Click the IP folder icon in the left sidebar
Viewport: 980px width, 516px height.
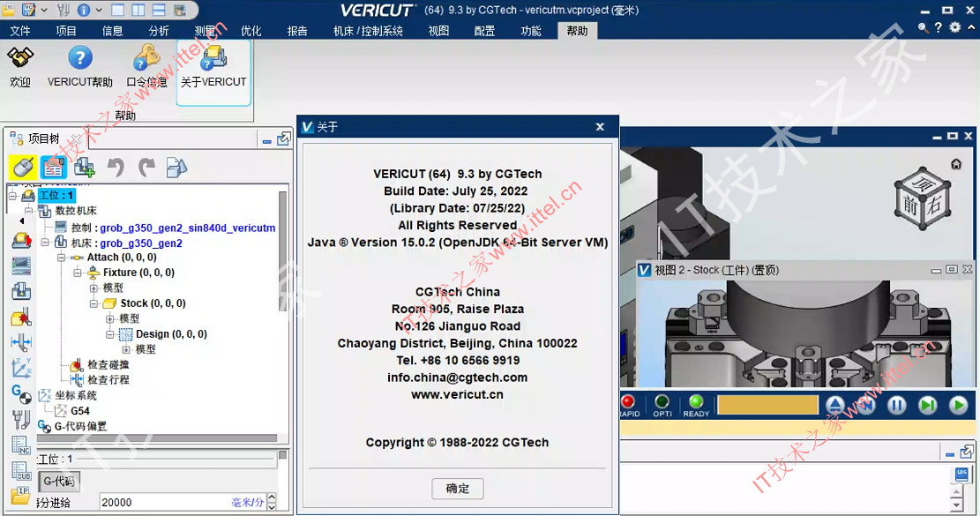click(x=21, y=496)
